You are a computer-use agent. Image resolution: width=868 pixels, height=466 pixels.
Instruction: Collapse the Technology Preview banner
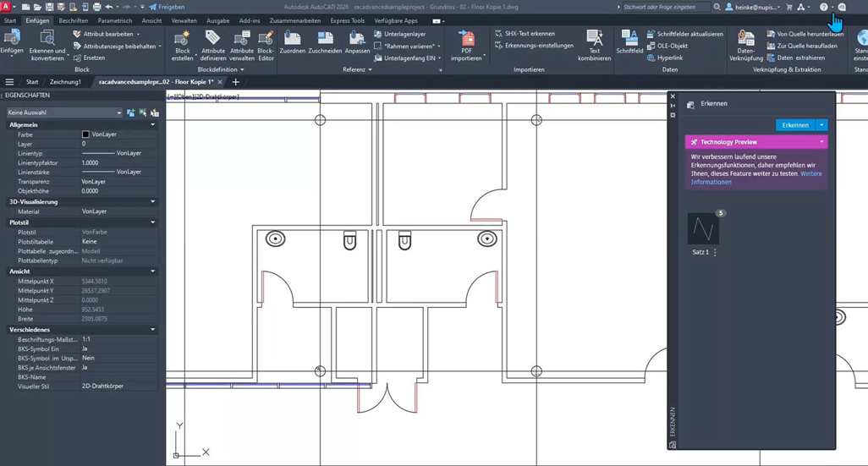(821, 142)
